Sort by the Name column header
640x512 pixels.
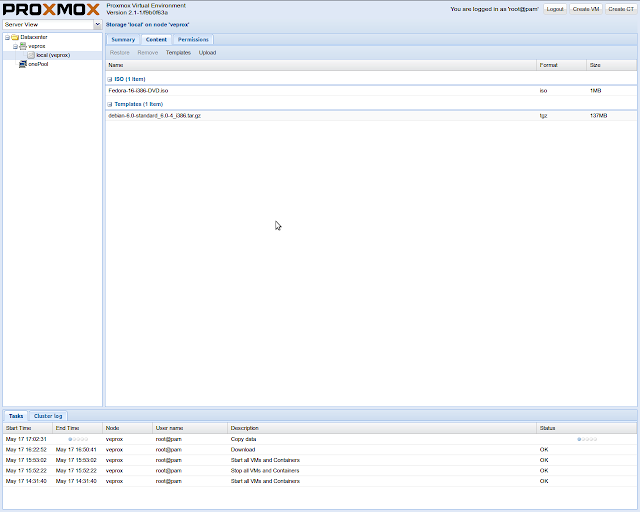tap(321, 65)
